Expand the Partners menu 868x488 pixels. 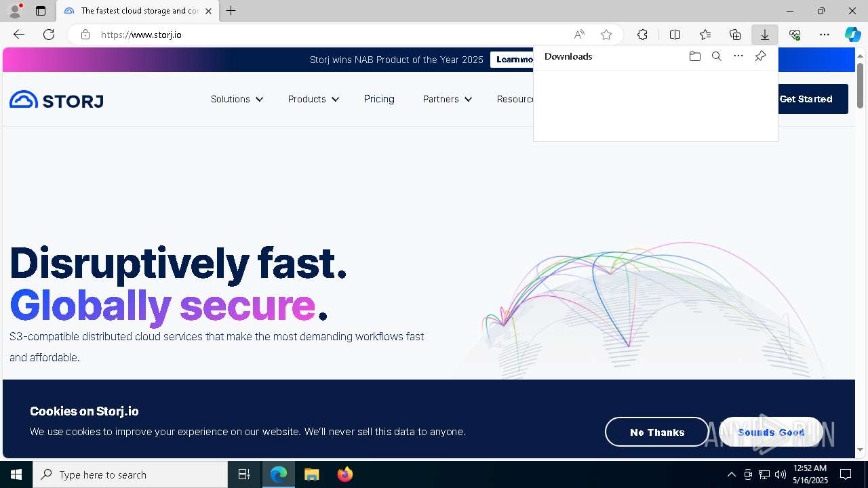pos(447,99)
